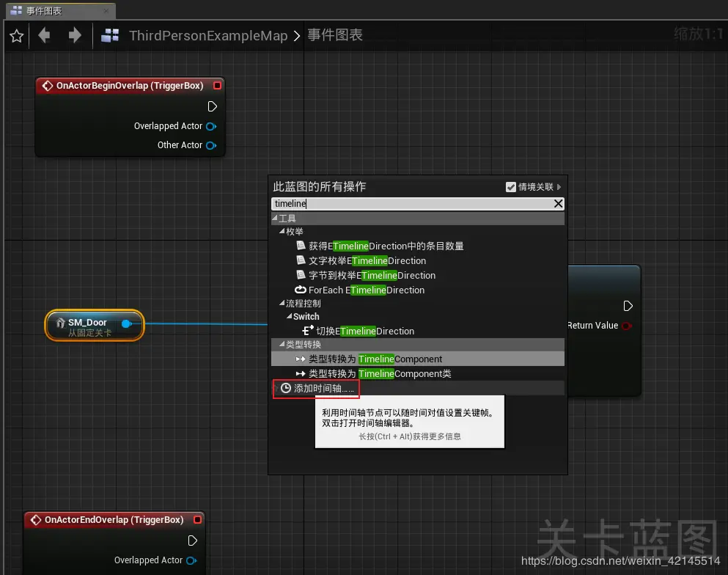
Task: Click red delegate pin on OnActorEndOverlap node
Action: pos(197,520)
